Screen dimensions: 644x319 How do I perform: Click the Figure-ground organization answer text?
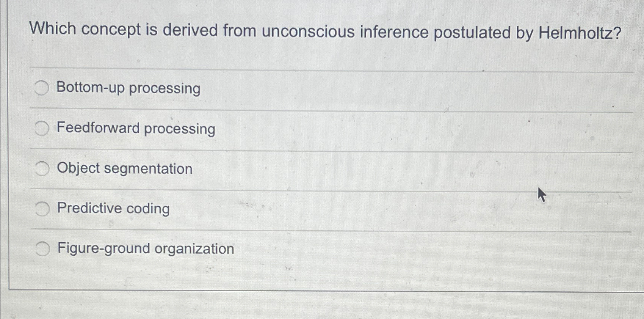click(145, 248)
